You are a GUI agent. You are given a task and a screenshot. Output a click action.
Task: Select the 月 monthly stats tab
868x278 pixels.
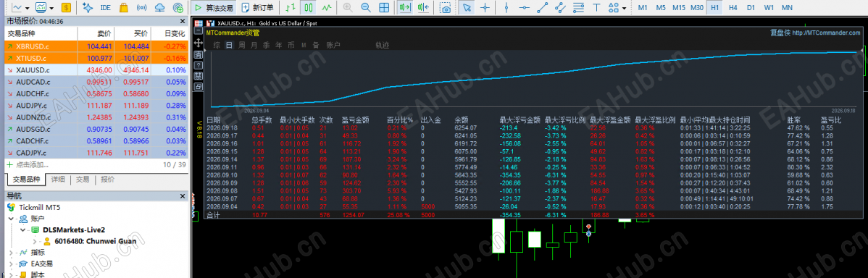click(x=254, y=46)
